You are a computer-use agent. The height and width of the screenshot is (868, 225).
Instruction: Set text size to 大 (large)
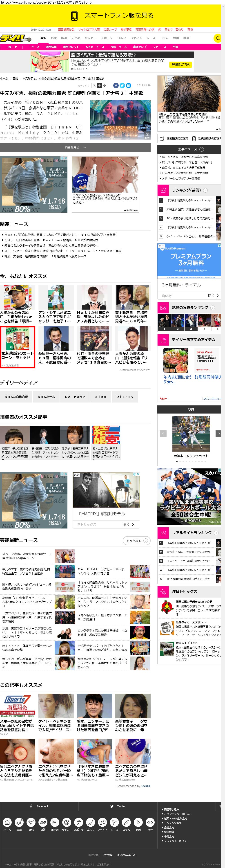(x=94, y=85)
